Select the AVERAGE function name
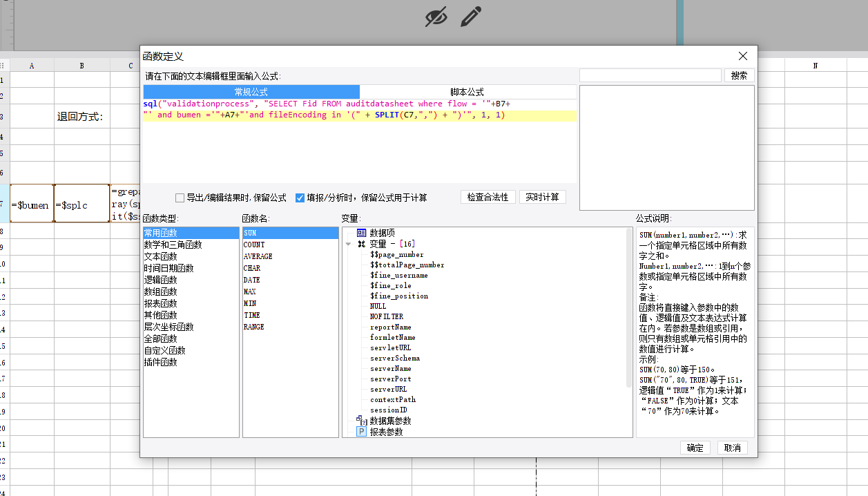This screenshot has height=496, width=868. [x=291, y=257]
